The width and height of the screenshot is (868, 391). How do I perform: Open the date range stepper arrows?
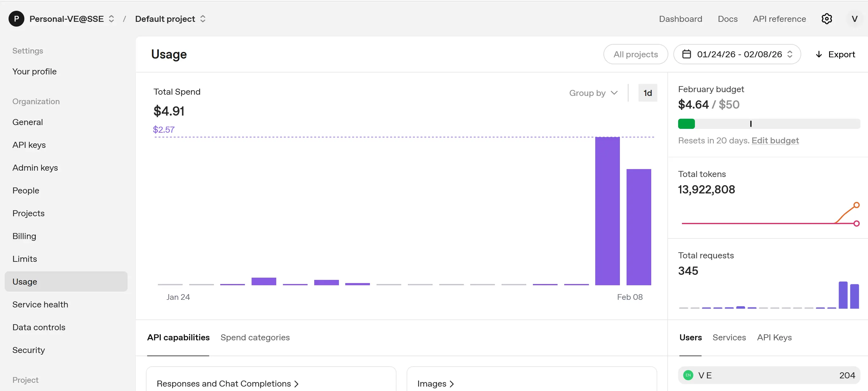tap(790, 54)
